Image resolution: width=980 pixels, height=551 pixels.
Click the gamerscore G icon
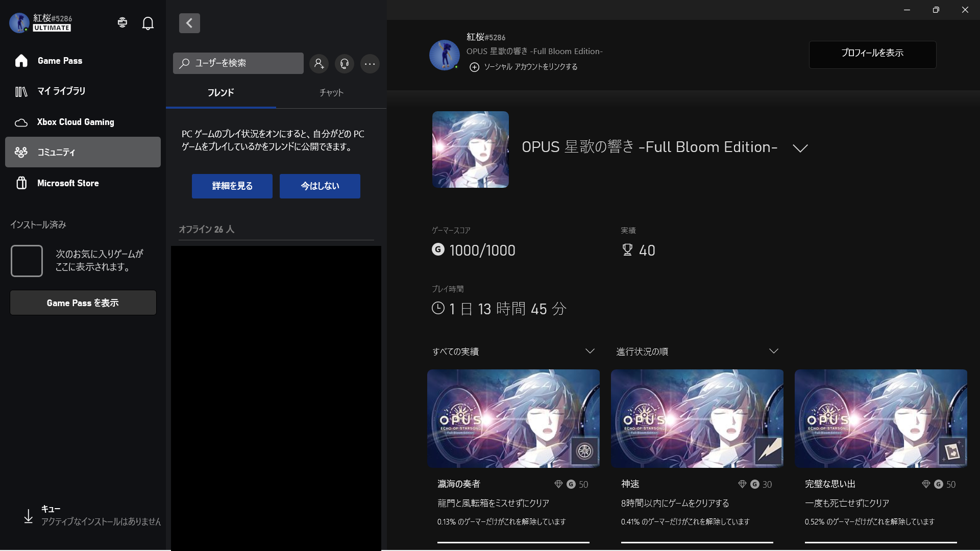(438, 249)
